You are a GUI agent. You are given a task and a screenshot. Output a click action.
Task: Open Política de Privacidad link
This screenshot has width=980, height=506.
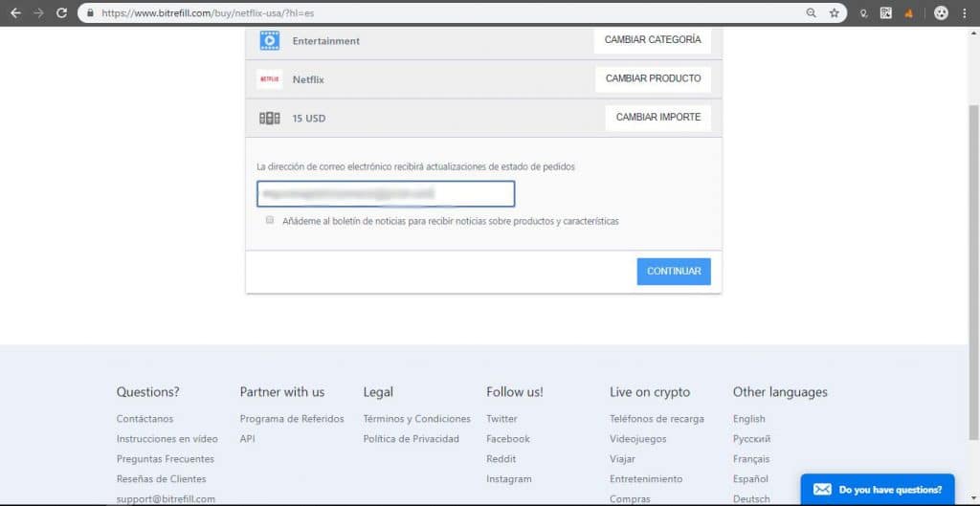(412, 438)
